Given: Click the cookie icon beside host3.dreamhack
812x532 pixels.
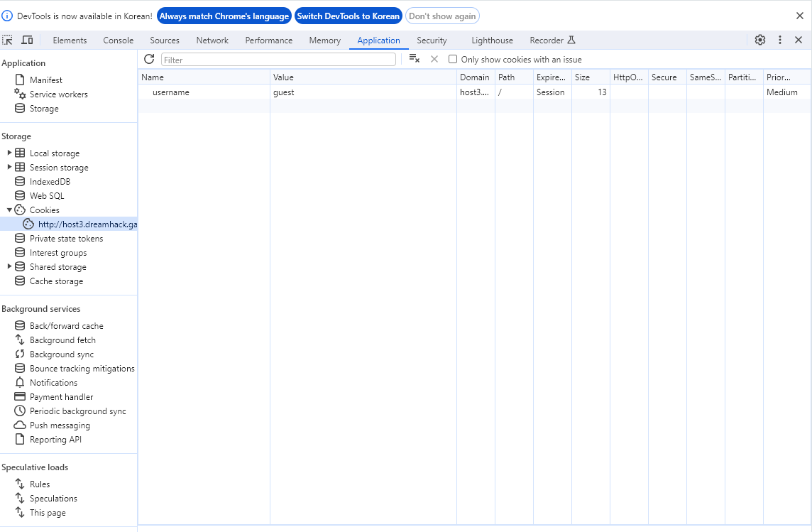Looking at the screenshot, I should (28, 224).
